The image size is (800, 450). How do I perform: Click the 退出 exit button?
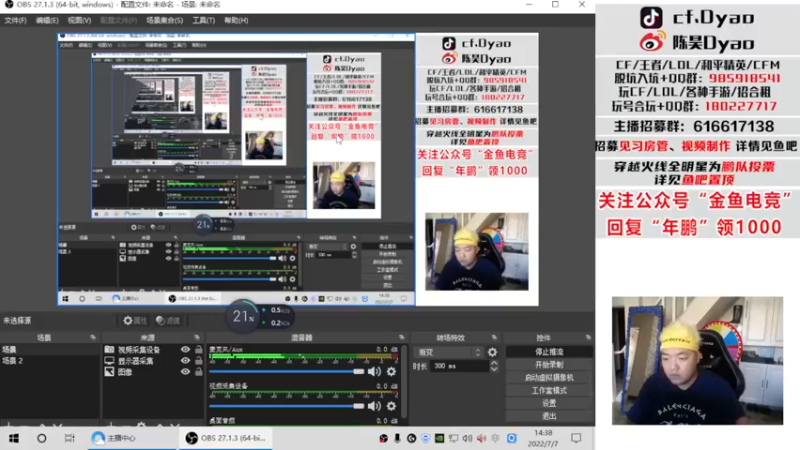click(549, 416)
